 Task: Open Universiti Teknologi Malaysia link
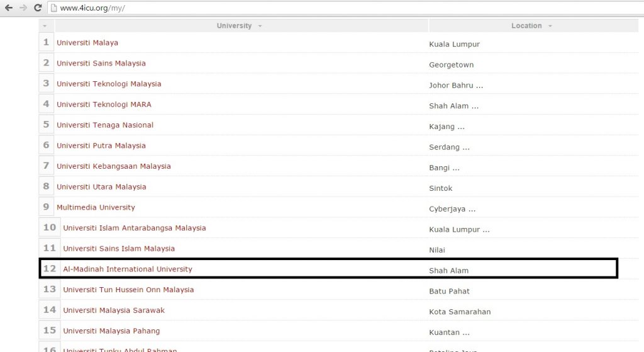109,84
